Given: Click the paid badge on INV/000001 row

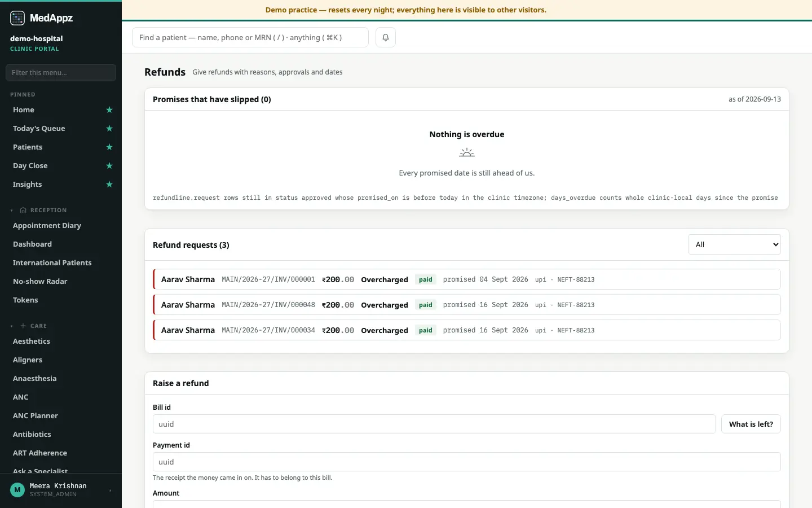Looking at the screenshot, I should [426, 279].
